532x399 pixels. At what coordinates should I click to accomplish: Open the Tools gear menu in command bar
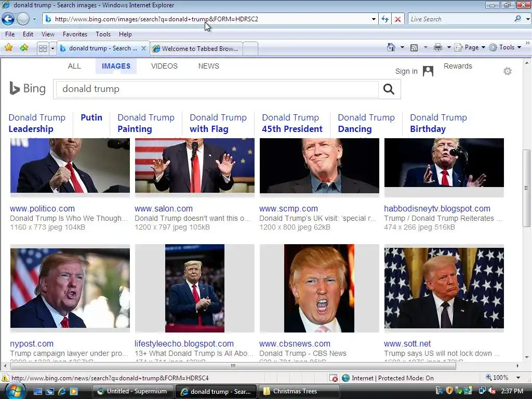505,47
